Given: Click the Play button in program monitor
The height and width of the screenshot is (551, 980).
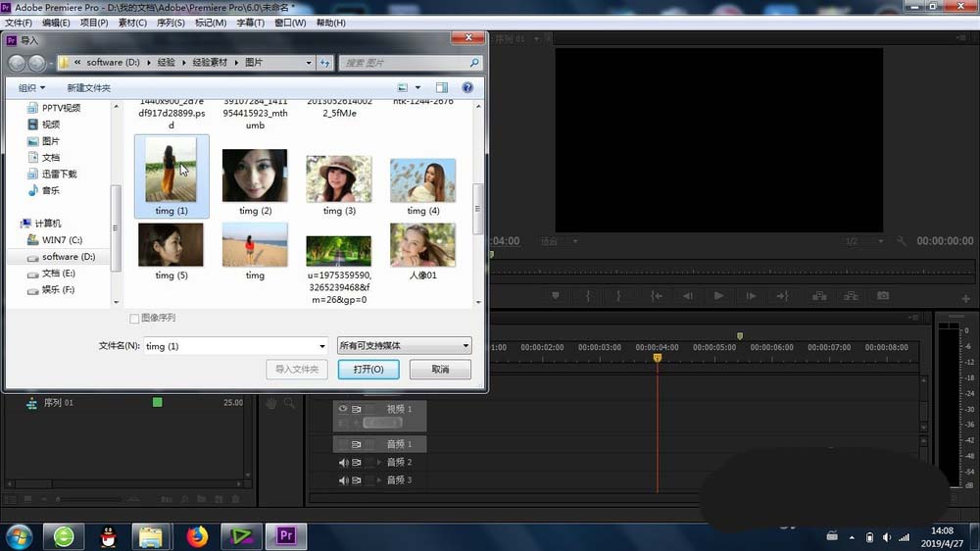Looking at the screenshot, I should pyautogui.click(x=718, y=296).
